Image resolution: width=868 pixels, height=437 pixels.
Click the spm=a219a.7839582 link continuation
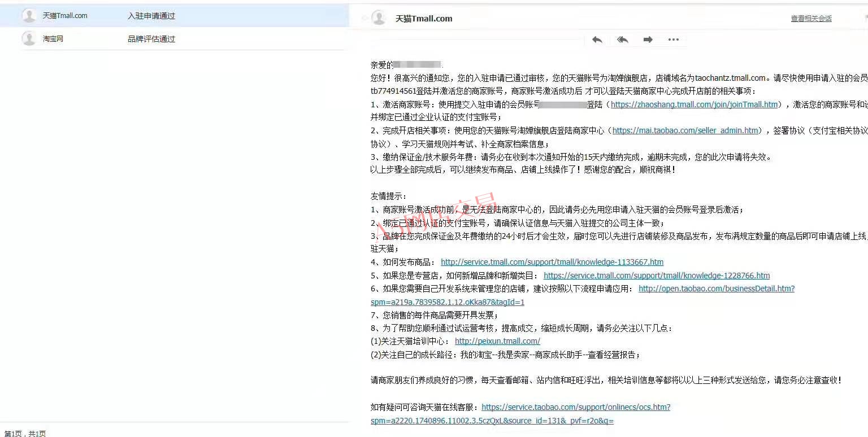448,302
